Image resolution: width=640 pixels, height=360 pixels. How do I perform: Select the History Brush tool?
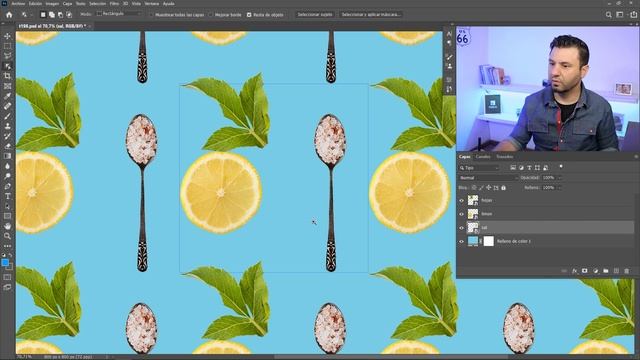pyautogui.click(x=7, y=136)
